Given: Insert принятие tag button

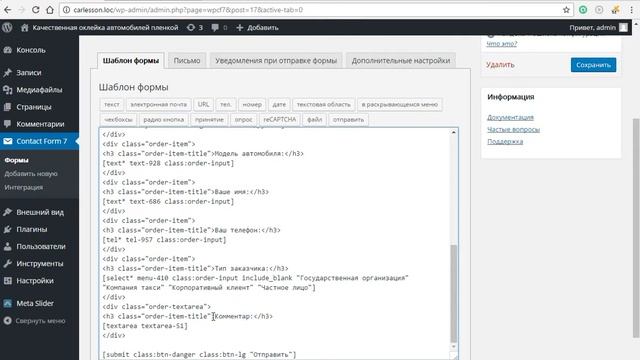Looking at the screenshot, I should pos(209,120).
